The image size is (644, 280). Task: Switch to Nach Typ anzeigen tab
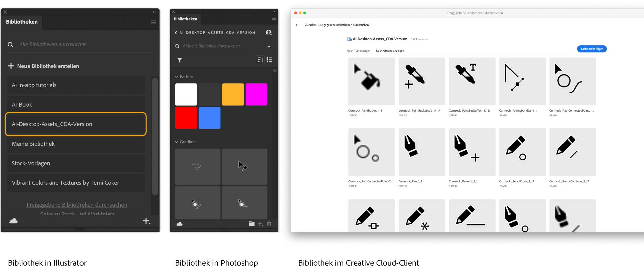click(359, 51)
